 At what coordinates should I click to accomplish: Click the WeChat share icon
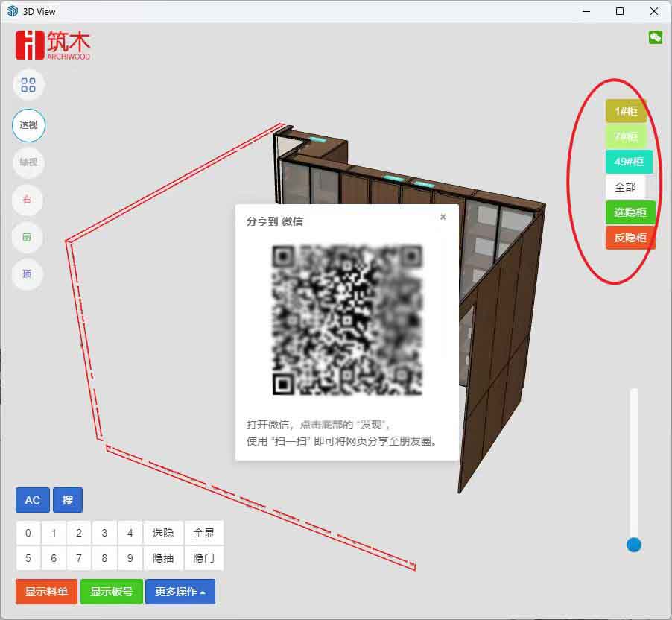pyautogui.click(x=655, y=37)
